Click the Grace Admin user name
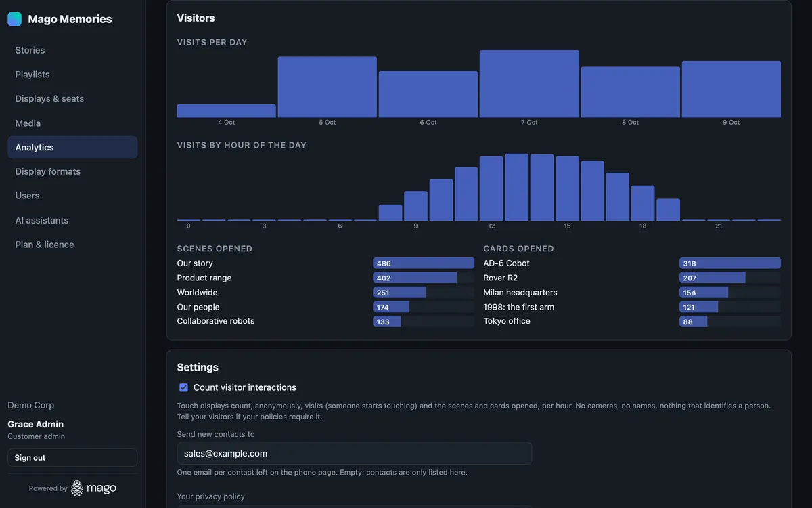This screenshot has height=508, width=812. tap(36, 424)
